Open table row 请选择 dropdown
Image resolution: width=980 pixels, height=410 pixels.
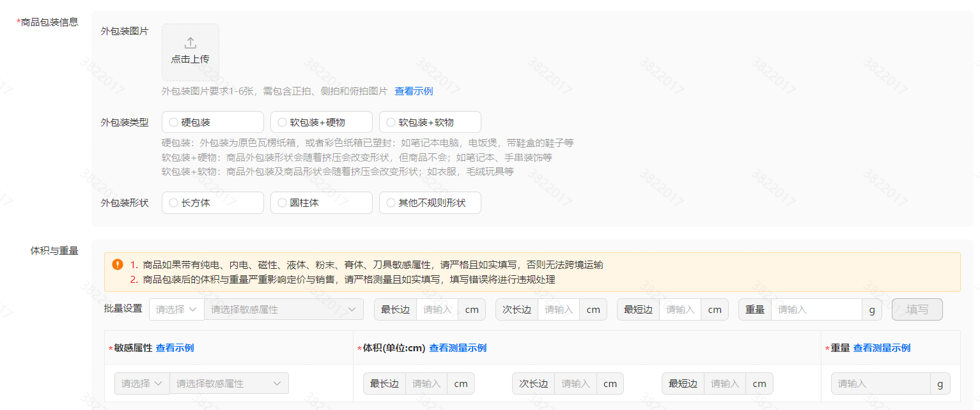[142, 384]
